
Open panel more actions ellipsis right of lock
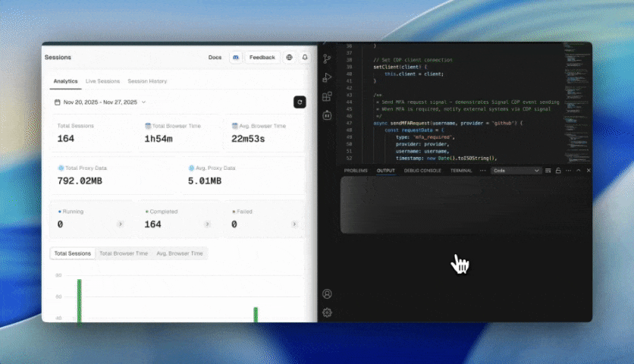(568, 171)
